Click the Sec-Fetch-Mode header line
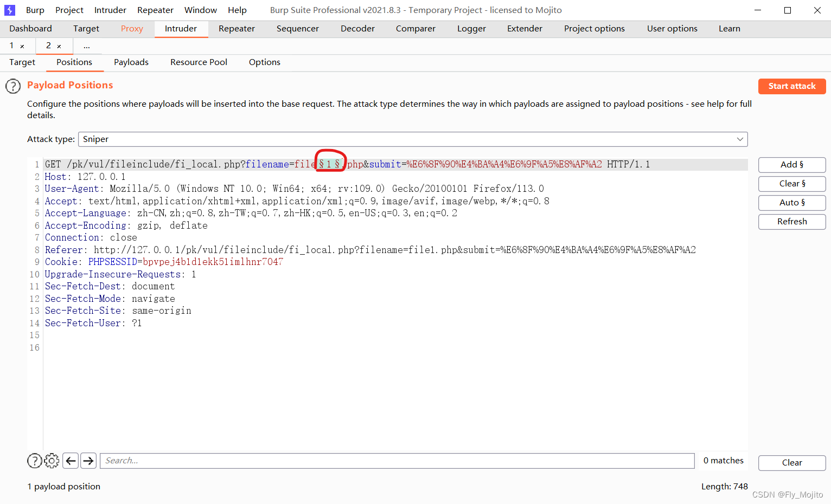 coord(110,299)
